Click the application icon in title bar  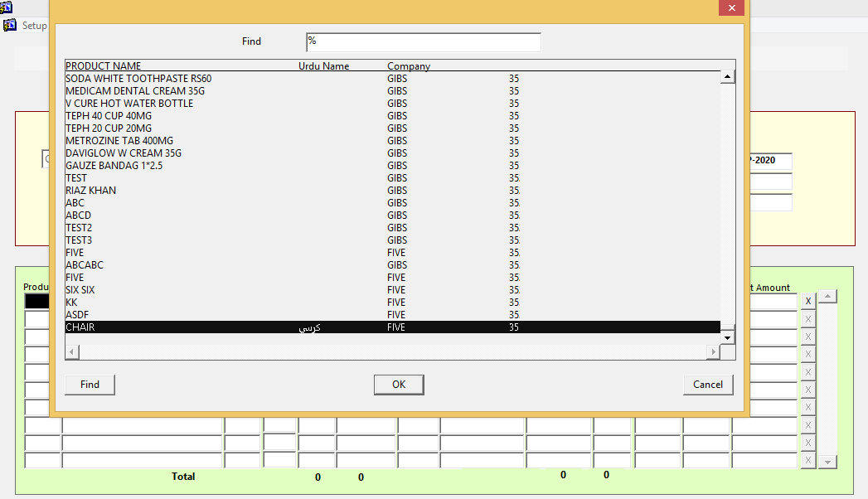7,7
